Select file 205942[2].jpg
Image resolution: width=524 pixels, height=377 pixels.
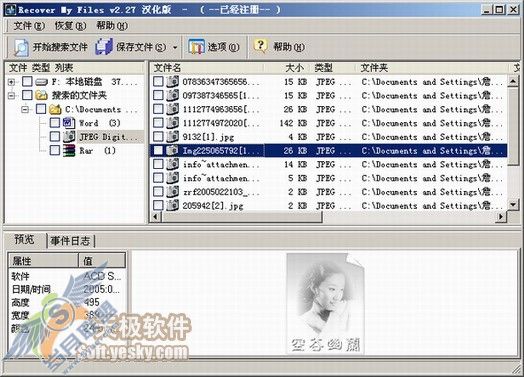(213, 206)
